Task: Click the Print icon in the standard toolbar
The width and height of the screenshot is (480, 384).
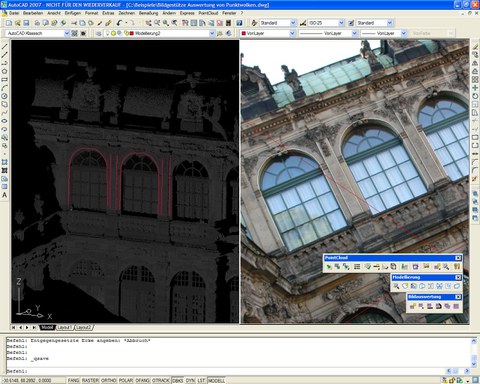Action: [x=37, y=23]
